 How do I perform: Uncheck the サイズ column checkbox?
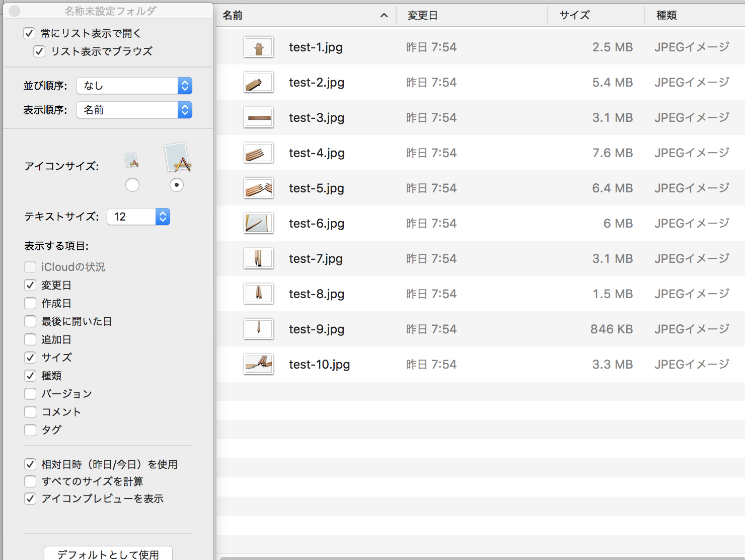30,358
